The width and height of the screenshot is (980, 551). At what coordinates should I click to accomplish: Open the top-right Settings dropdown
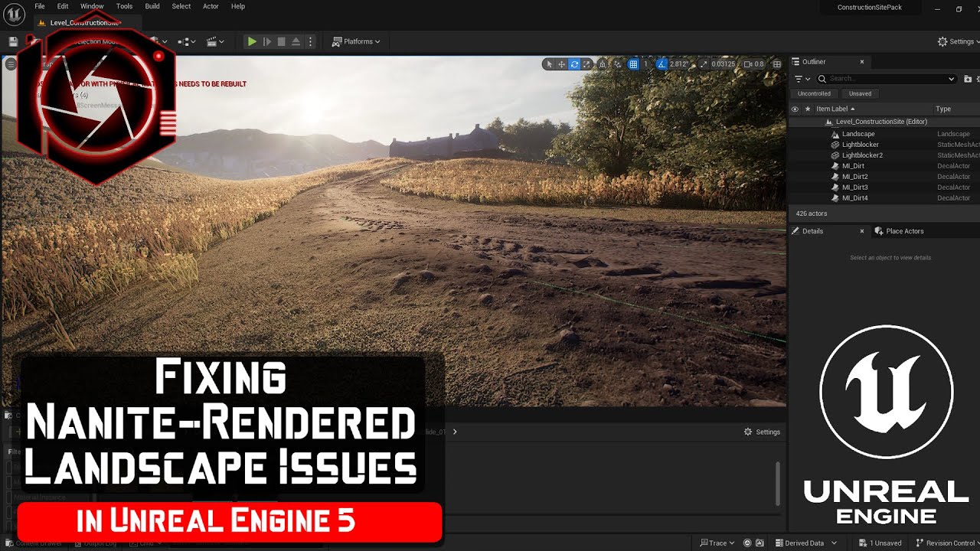pyautogui.click(x=957, y=41)
